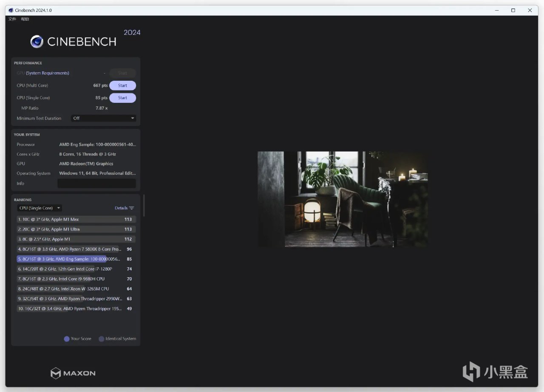Click the Operating System label
This screenshot has height=392, width=544.
point(34,173)
